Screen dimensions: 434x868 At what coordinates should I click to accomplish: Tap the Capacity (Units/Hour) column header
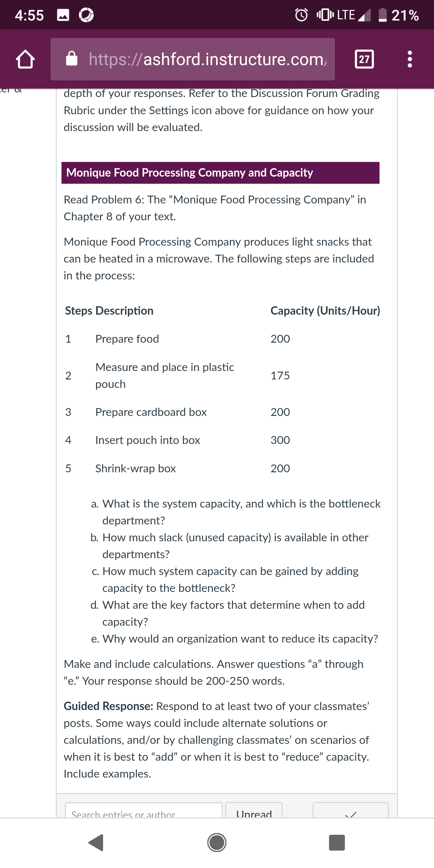click(325, 311)
